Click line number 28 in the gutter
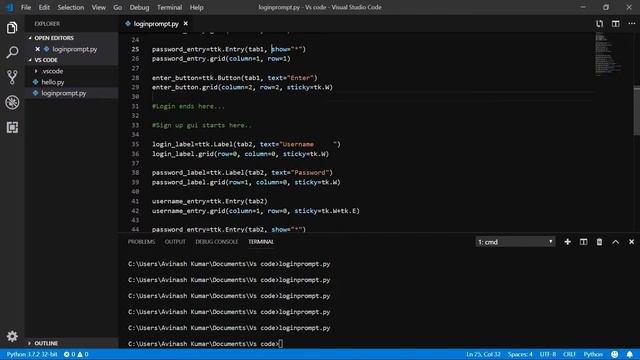This screenshot has height=360, width=640. pos(135,78)
